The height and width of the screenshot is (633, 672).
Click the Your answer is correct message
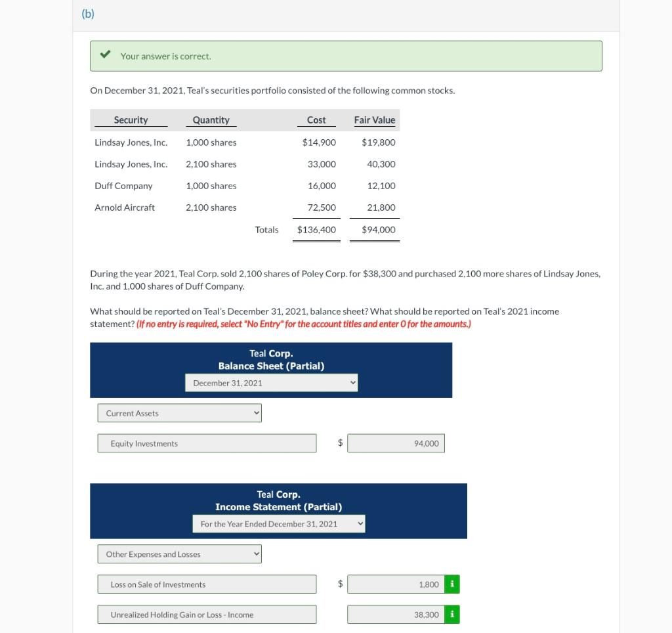click(165, 56)
